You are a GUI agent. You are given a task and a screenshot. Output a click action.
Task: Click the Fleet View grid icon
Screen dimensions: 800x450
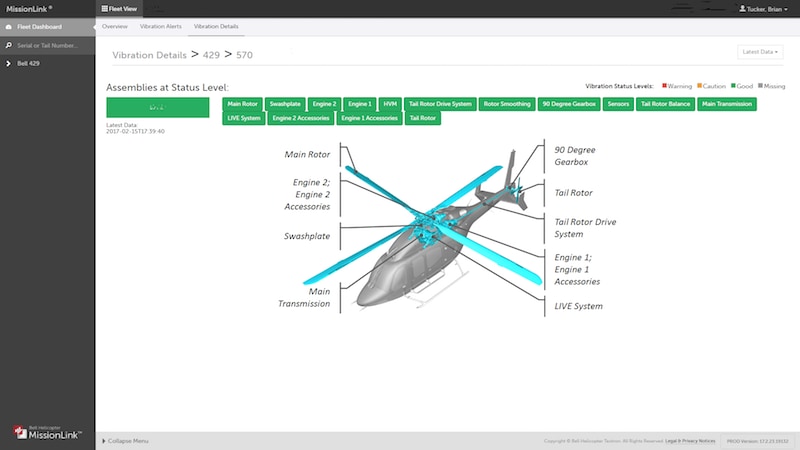(x=106, y=8)
